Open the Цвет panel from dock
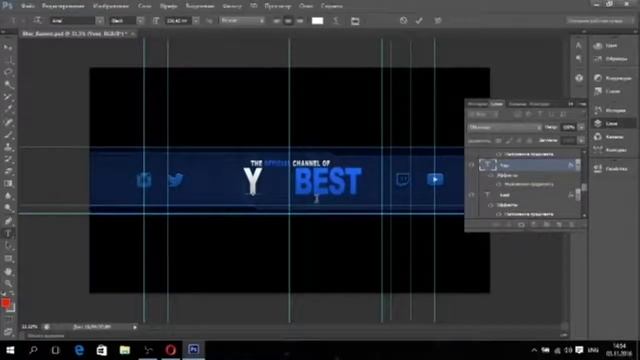This screenshot has width=640, height=360. click(606, 46)
